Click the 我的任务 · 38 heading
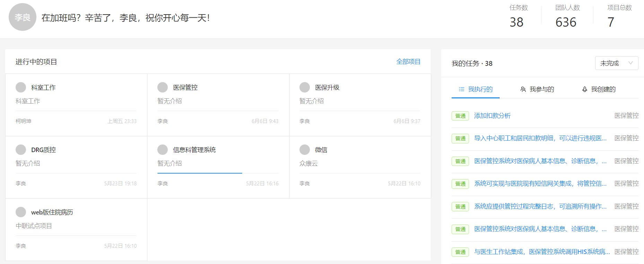Screen dimensions: 644x264 [x=472, y=63]
